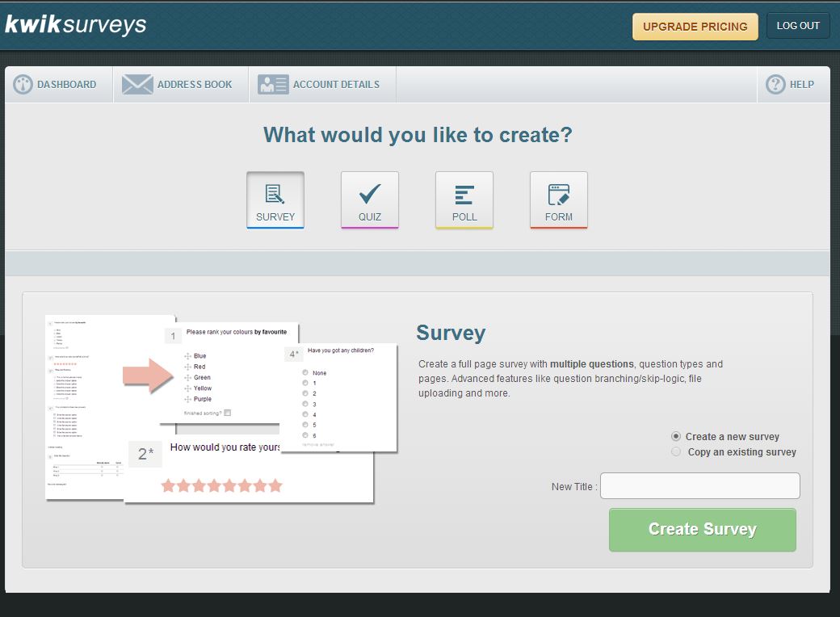The height and width of the screenshot is (617, 840).
Task: Click the kwiksurveys logo
Action: point(75,24)
